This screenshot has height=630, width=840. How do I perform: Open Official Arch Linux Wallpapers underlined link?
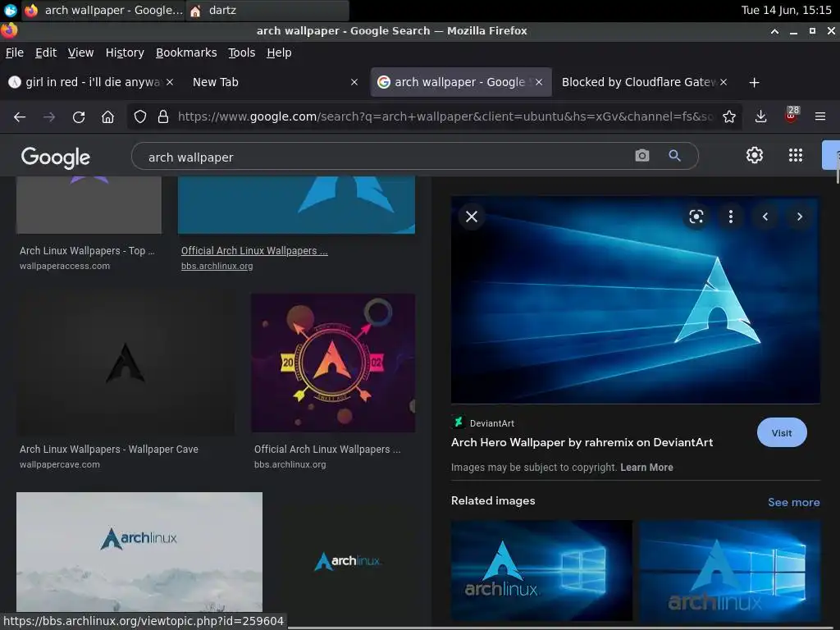point(254,251)
